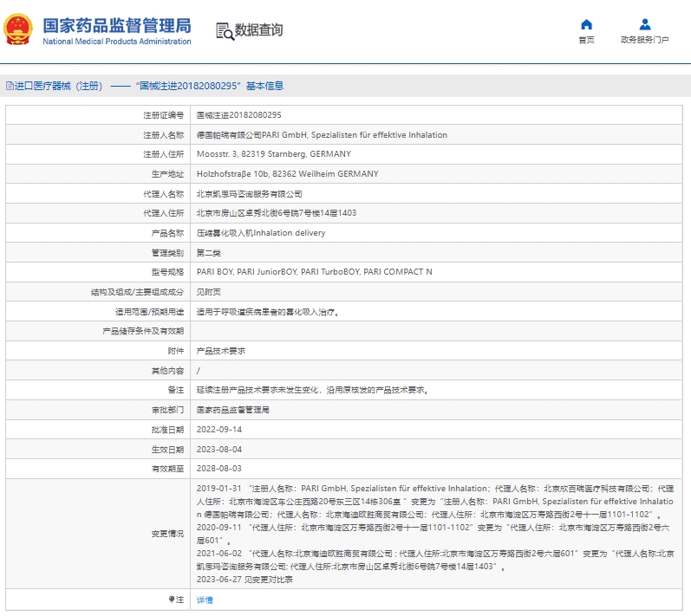Open 政务服务门户 person icon
Viewport: 691px width, 616px height.
(645, 24)
